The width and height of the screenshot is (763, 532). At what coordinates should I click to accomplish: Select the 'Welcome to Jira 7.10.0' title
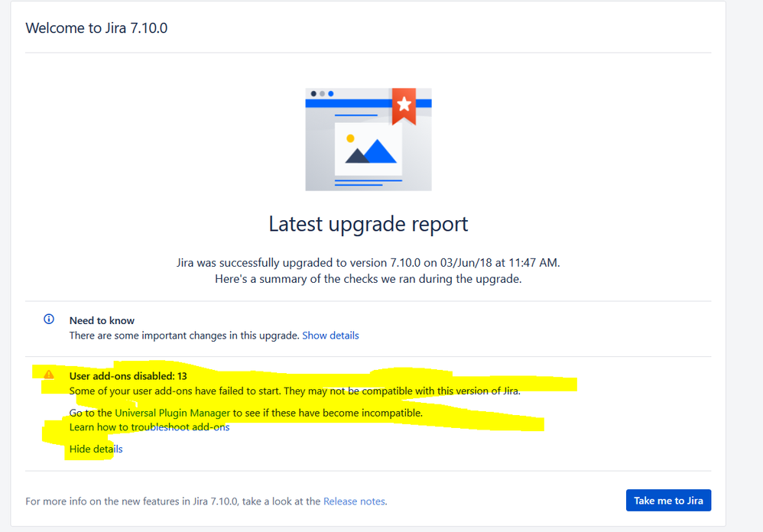click(96, 28)
